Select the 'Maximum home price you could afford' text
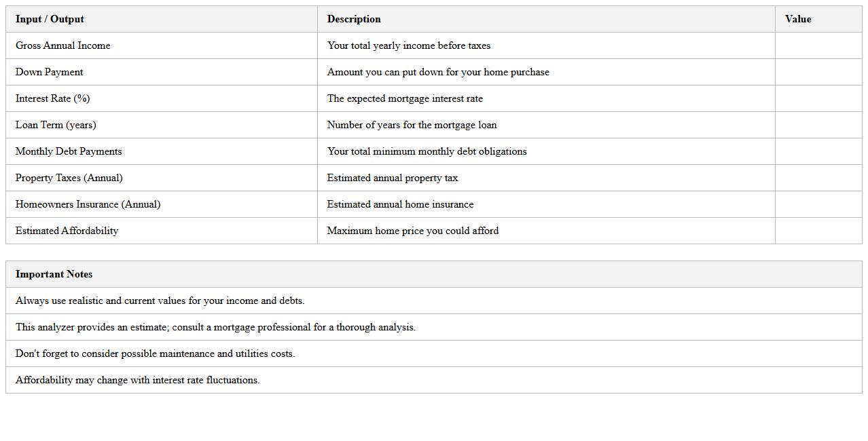The width and height of the screenshot is (868, 441). 413,231
